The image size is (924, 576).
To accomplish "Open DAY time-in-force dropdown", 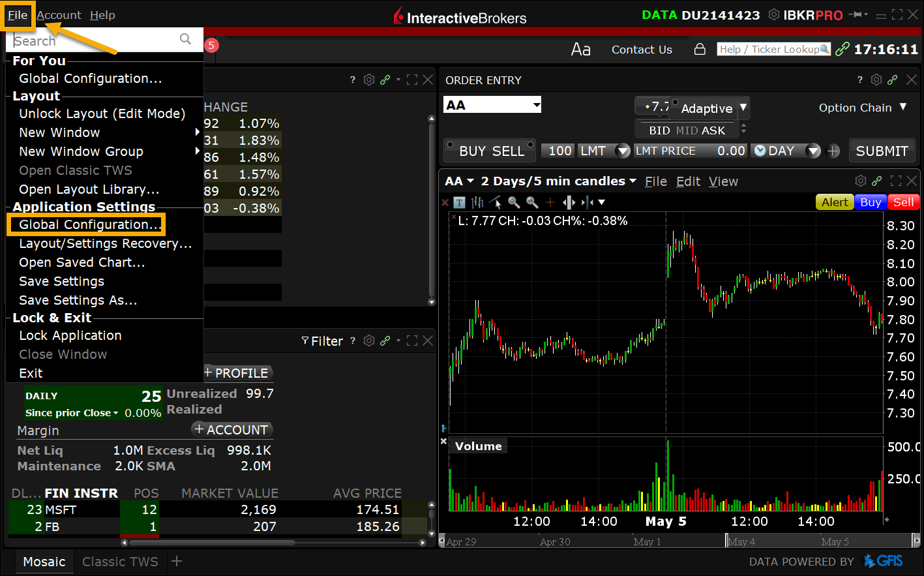I will 813,151.
